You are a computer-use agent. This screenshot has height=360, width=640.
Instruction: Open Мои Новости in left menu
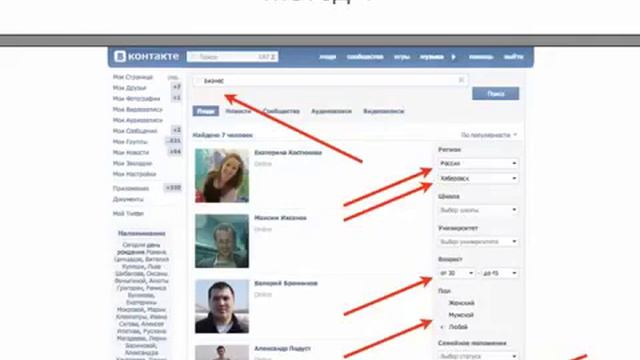click(x=131, y=152)
